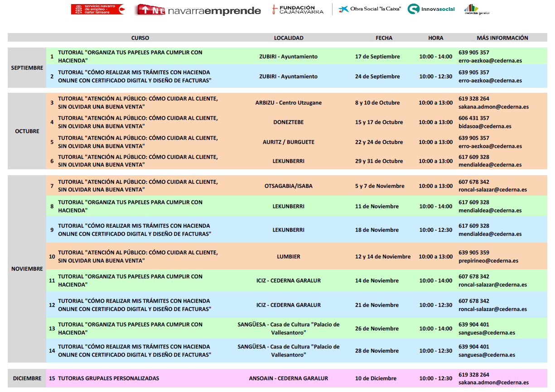The image size is (555, 392).
Task: Select the LOCALIDAD column header
Action: pyautogui.click(x=289, y=38)
